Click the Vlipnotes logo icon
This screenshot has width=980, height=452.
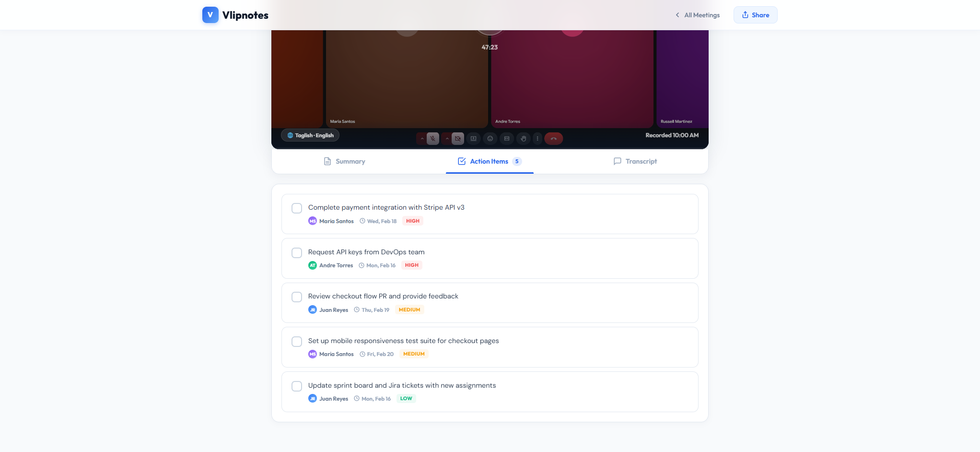click(x=210, y=15)
